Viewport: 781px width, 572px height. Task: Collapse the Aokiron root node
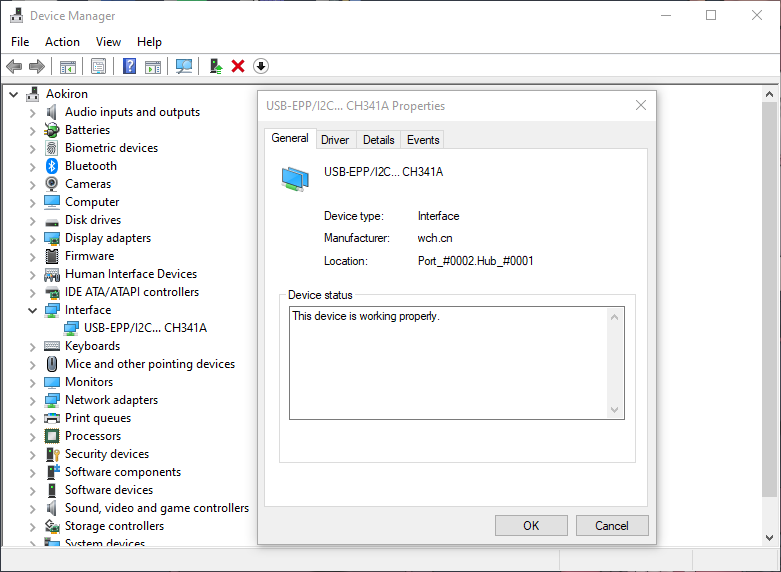coord(13,94)
